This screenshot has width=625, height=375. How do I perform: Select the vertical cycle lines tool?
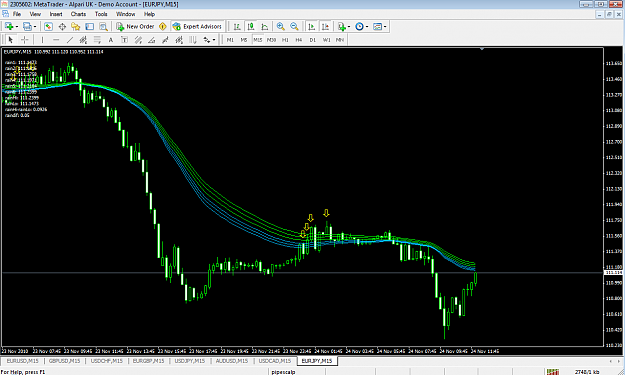click(193, 40)
